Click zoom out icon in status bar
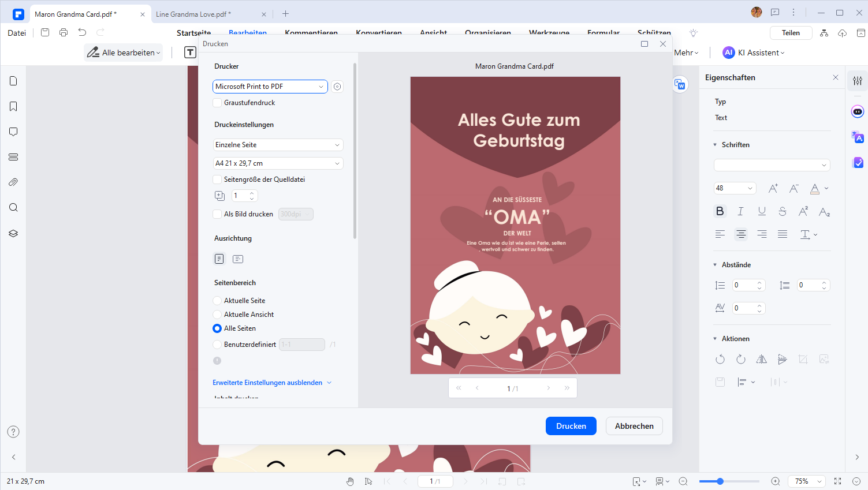This screenshot has height=490, width=868. point(683,481)
